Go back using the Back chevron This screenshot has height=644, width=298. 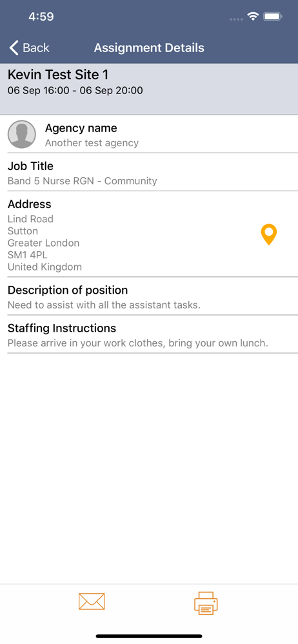14,48
